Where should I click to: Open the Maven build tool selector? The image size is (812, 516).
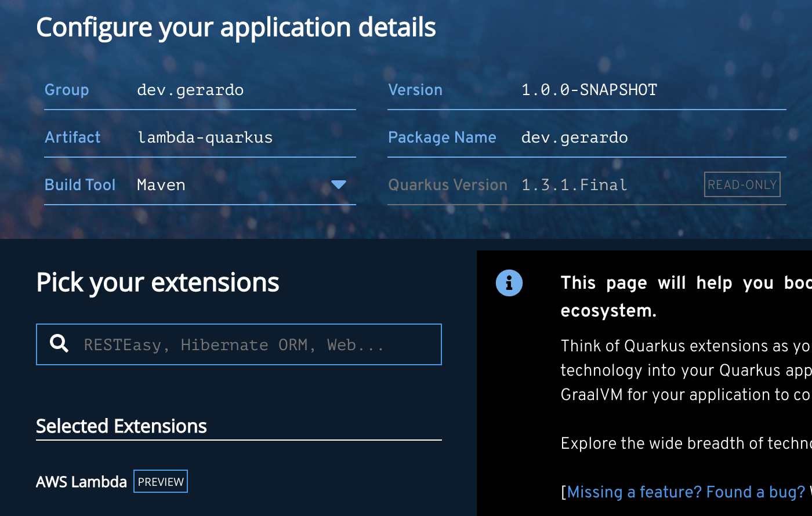[232, 185]
